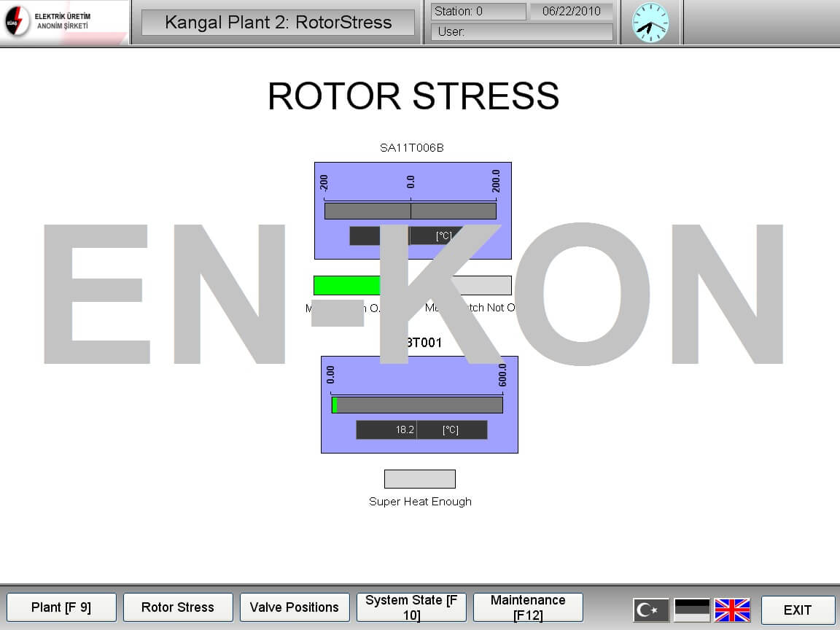Choose English via the UK flag

click(x=732, y=610)
